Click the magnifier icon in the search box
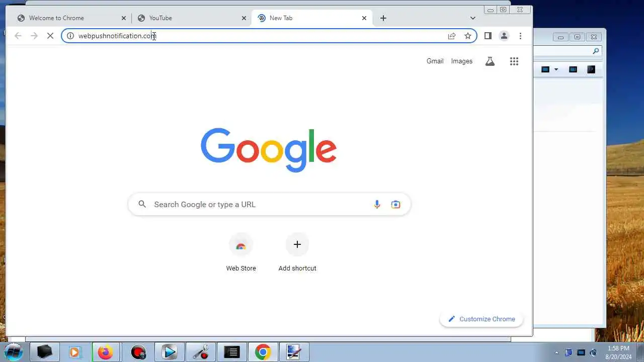The height and width of the screenshot is (362, 644). point(142,204)
